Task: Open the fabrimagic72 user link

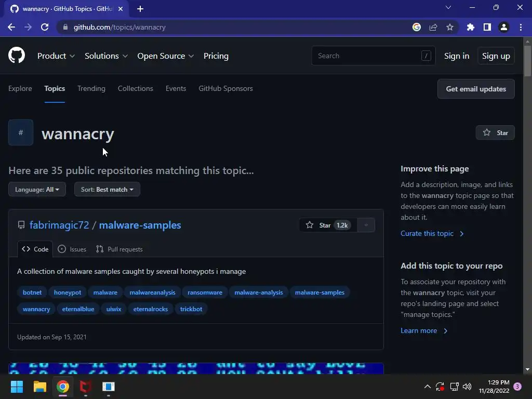Action: [59, 225]
